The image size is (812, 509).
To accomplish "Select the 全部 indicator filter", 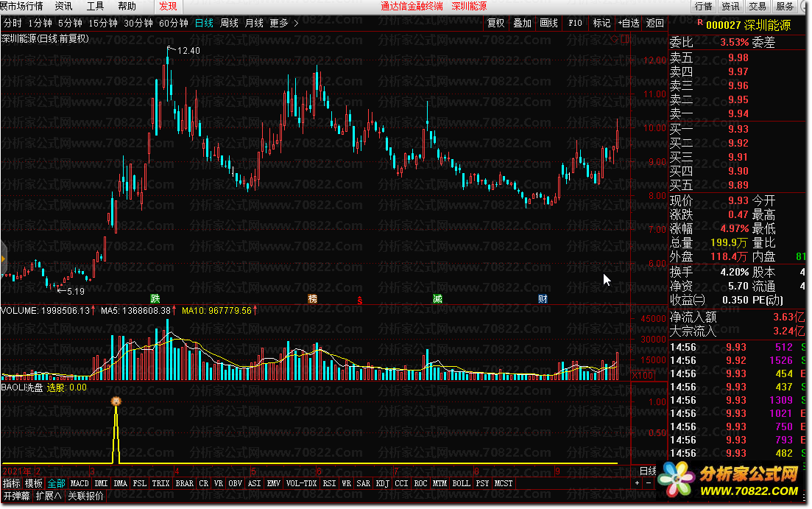I will tap(57, 483).
